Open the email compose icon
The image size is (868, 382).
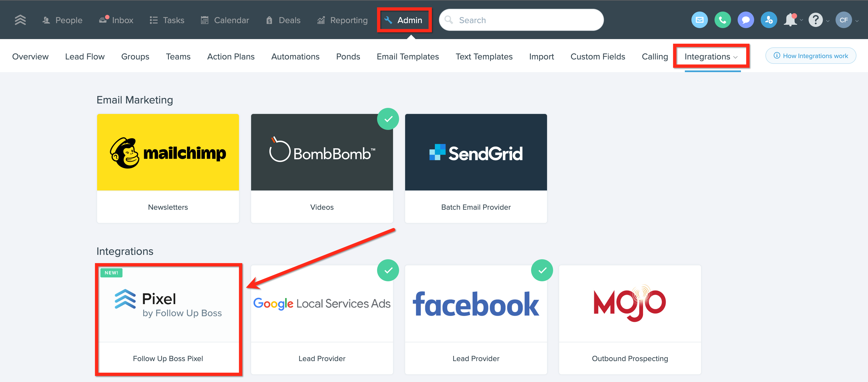click(699, 20)
